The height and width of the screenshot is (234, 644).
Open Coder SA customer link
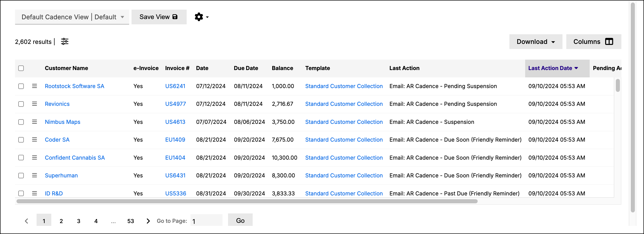(x=57, y=140)
